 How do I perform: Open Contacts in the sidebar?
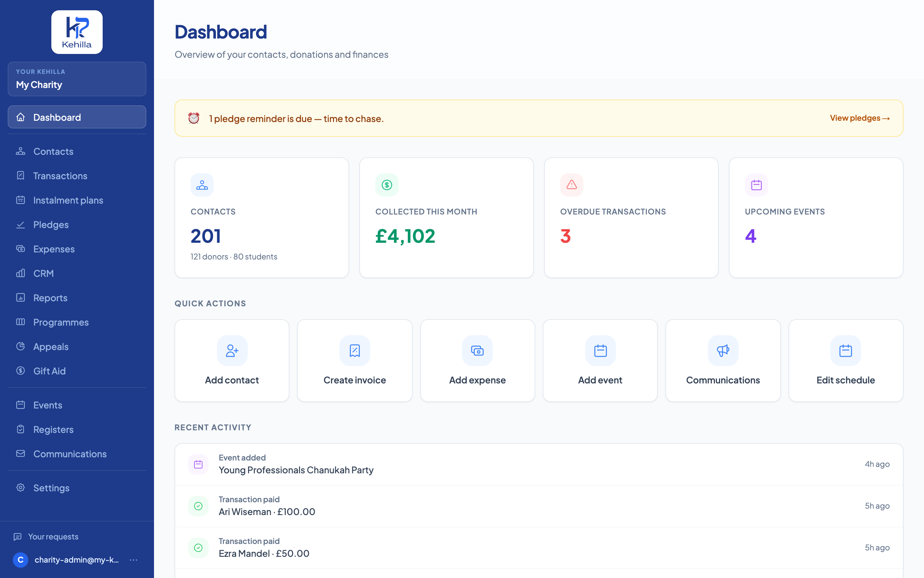[x=77, y=151]
